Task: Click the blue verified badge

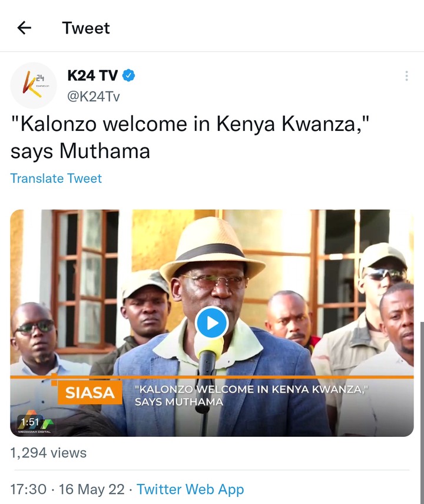Action: pos(129,75)
